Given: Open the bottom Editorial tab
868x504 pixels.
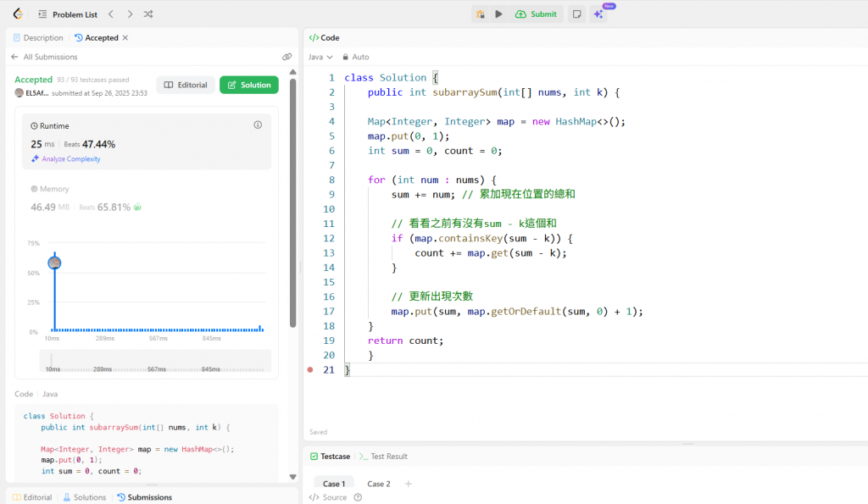Looking at the screenshot, I should pyautogui.click(x=32, y=497).
